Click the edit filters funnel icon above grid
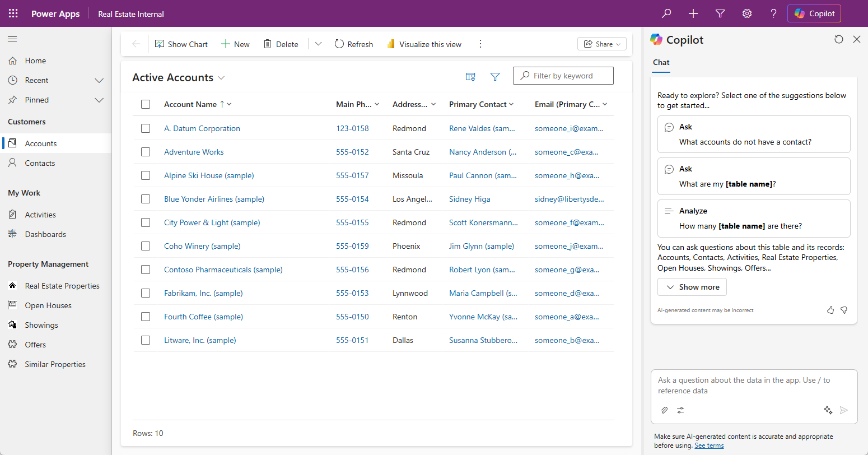 click(495, 77)
